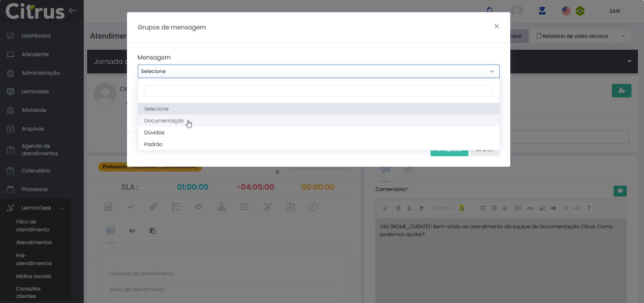Open Administração in the sidebar
Screen dimensions: 644x303
(x=41, y=73)
